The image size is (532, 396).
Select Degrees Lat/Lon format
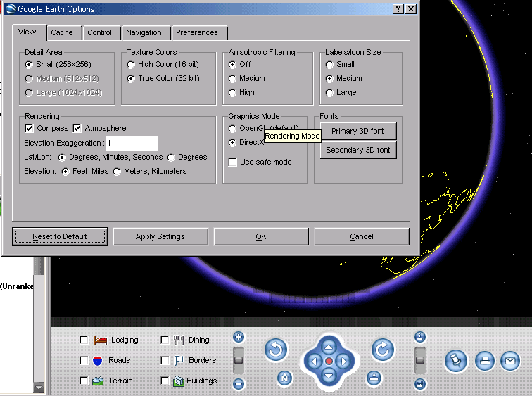(x=171, y=158)
